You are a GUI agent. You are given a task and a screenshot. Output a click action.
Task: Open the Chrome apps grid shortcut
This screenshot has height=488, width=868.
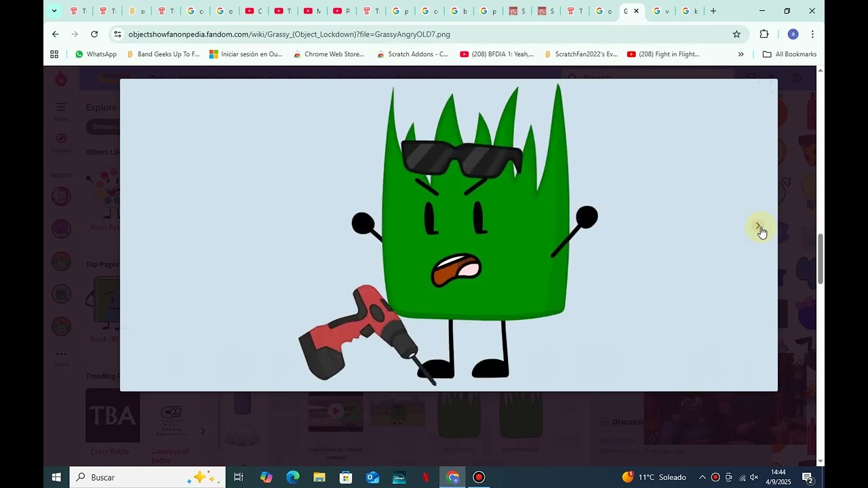tap(54, 54)
